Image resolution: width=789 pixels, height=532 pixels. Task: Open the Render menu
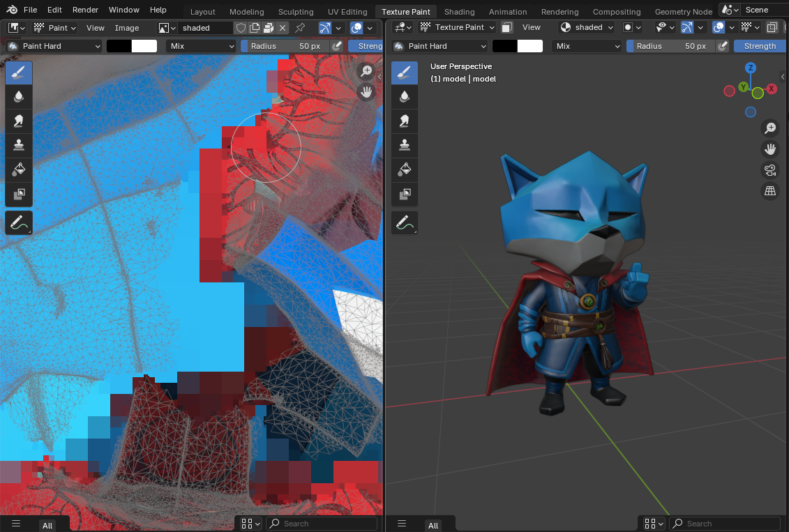tap(85, 10)
